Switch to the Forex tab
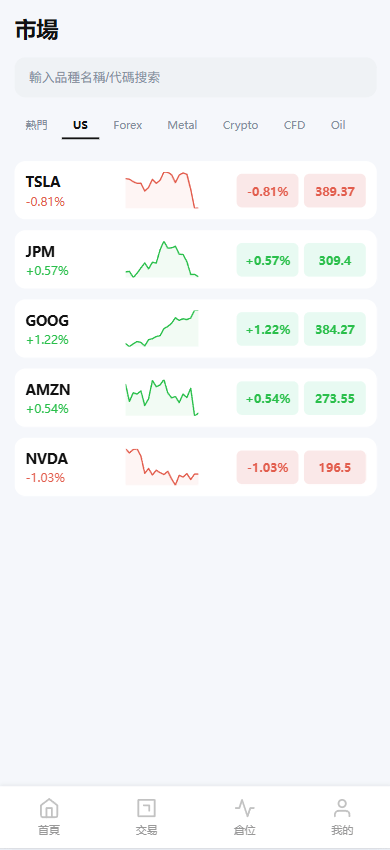Image resolution: width=390 pixels, height=850 pixels. (x=127, y=125)
